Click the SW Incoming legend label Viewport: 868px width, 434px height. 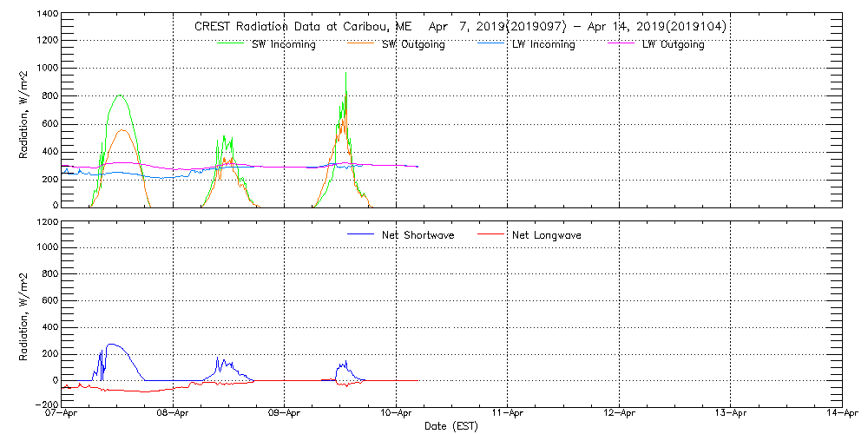pos(282,45)
